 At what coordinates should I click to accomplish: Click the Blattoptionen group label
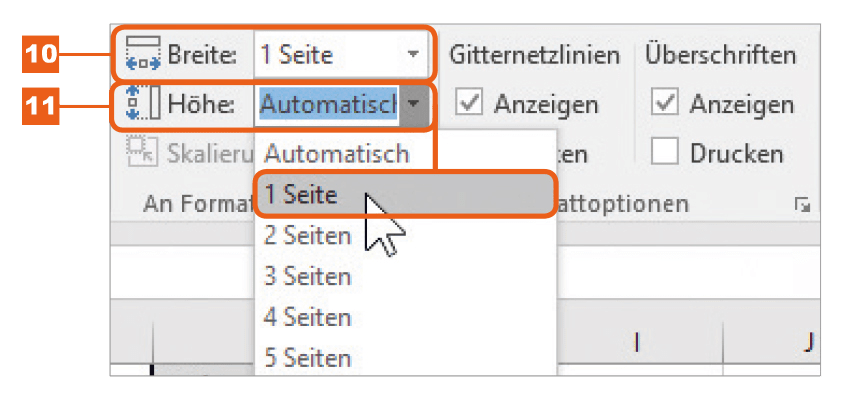(623, 204)
